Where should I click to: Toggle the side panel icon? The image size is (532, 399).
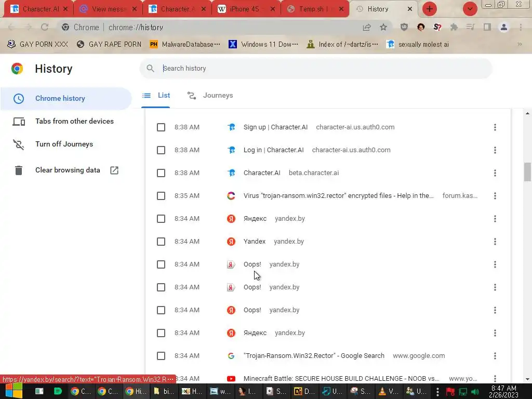click(487, 27)
